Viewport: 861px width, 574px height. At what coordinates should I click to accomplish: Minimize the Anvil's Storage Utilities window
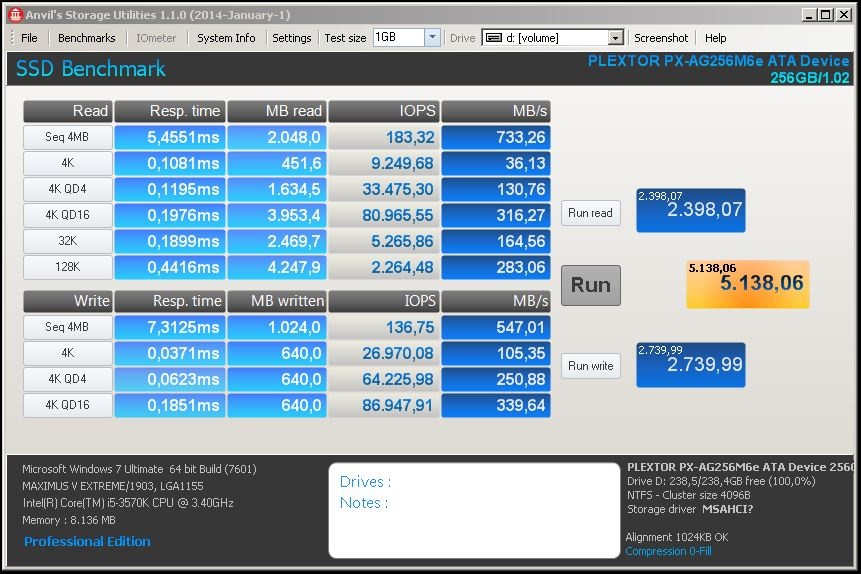pos(809,15)
